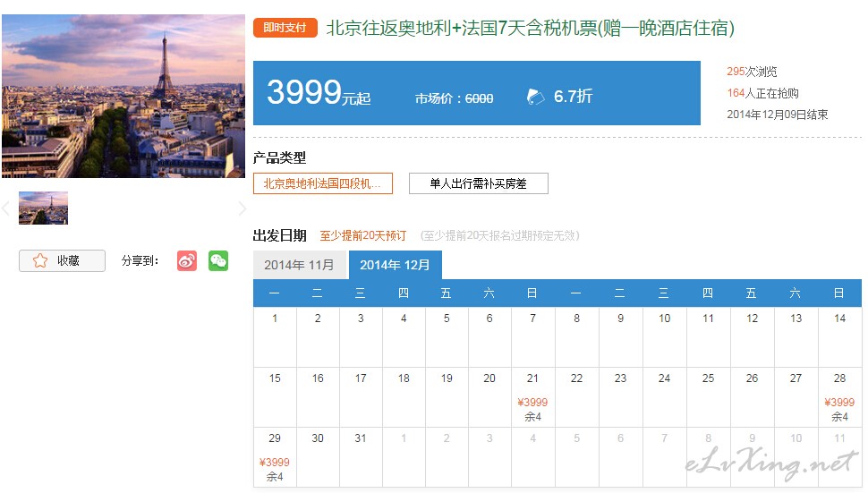Click the discount tag icon beside 6.7折
This screenshot has height=493, width=868.
[x=535, y=97]
